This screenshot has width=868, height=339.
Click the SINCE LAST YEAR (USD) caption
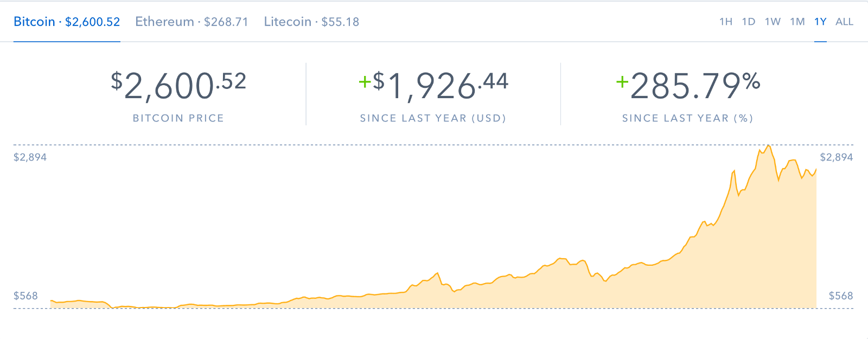click(x=433, y=118)
